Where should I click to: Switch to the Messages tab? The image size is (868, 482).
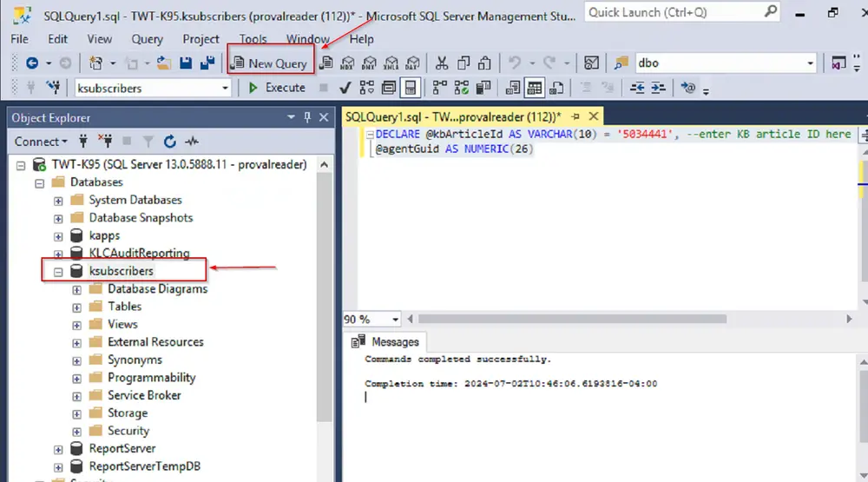click(x=386, y=342)
